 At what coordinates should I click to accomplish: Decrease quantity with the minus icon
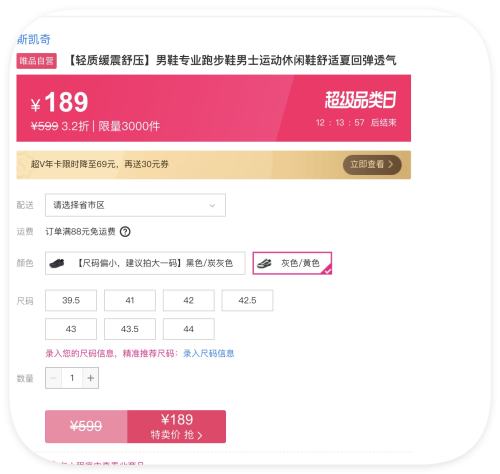53,378
